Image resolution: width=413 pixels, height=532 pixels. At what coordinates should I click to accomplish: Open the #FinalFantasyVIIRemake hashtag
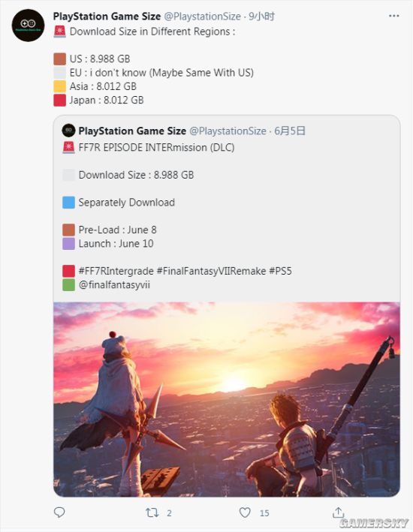tap(211, 271)
